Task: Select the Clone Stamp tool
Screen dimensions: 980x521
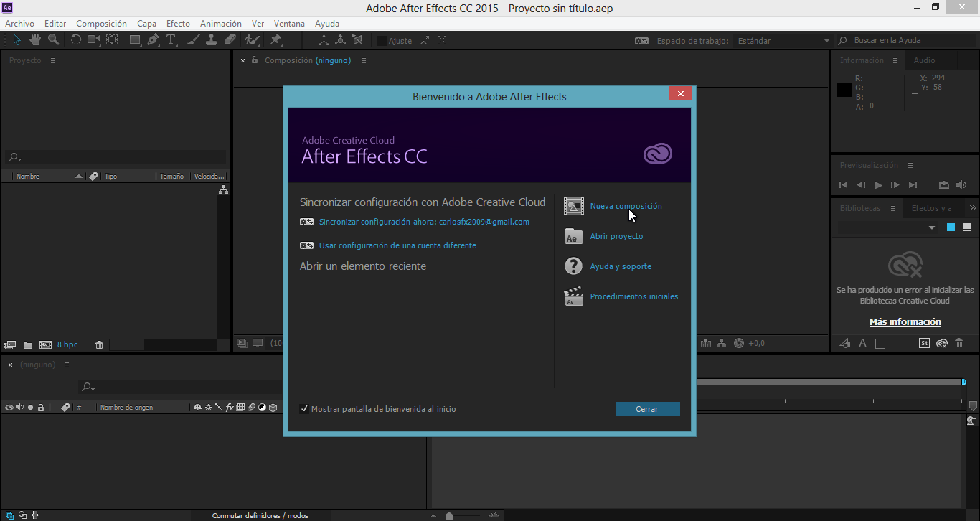Action: point(212,40)
